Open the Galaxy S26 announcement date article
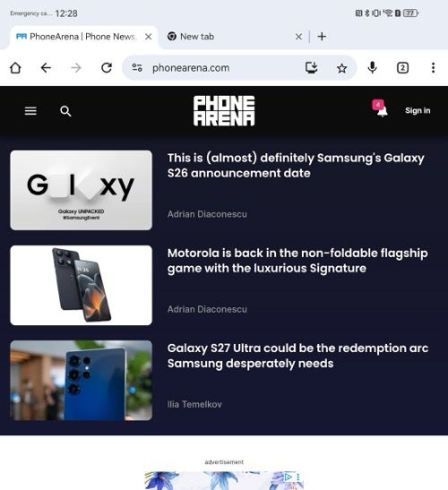The height and width of the screenshot is (490, 448). coord(296,166)
